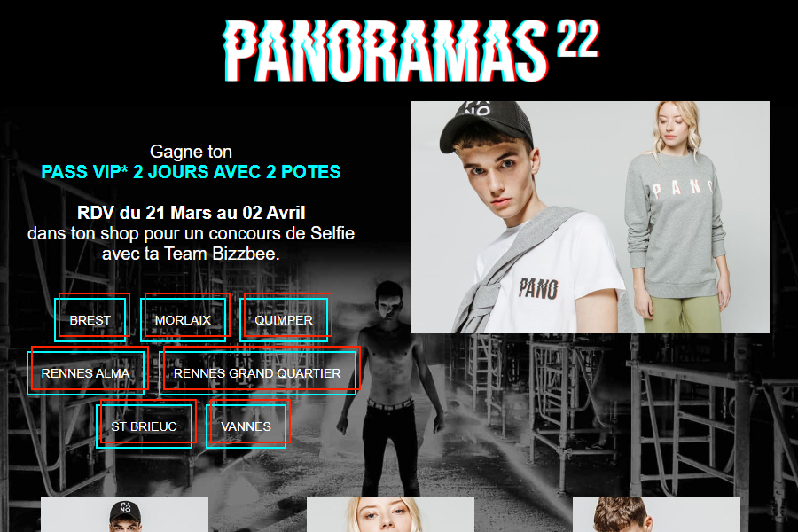Viewport: 798px width, 532px height.
Task: Open the bottom thumbnail showing brown hair
Action: [656, 514]
